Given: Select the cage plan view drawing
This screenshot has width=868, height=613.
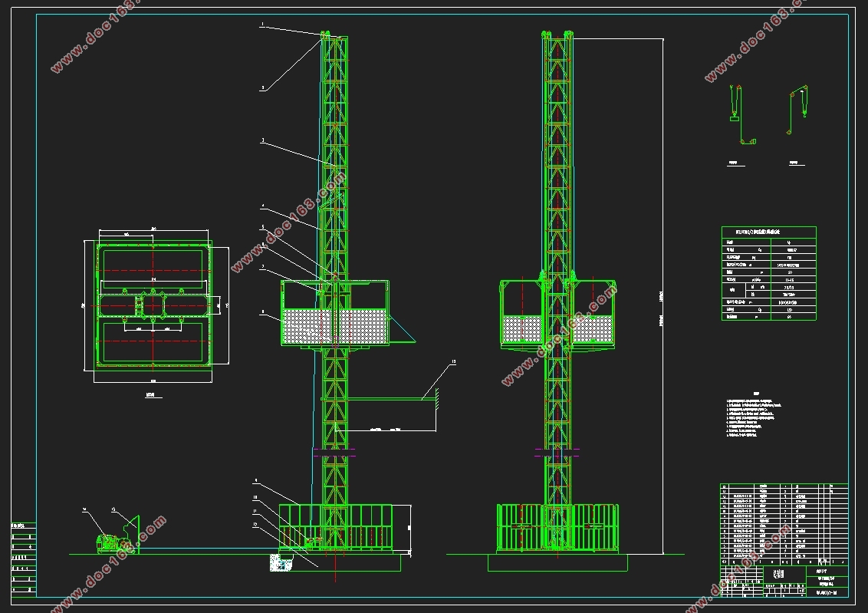Looking at the screenshot, I should [153, 305].
